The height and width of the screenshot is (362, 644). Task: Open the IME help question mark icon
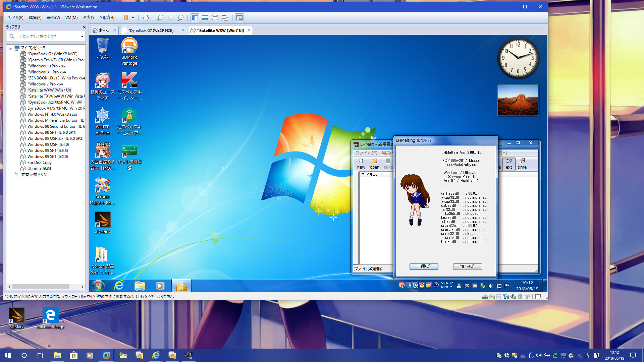pyautogui.click(x=436, y=285)
